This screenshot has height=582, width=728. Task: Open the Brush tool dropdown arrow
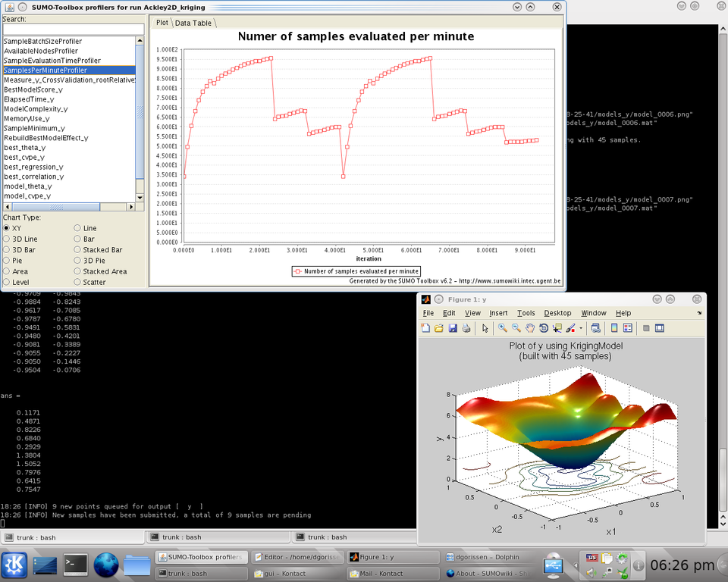(581, 329)
